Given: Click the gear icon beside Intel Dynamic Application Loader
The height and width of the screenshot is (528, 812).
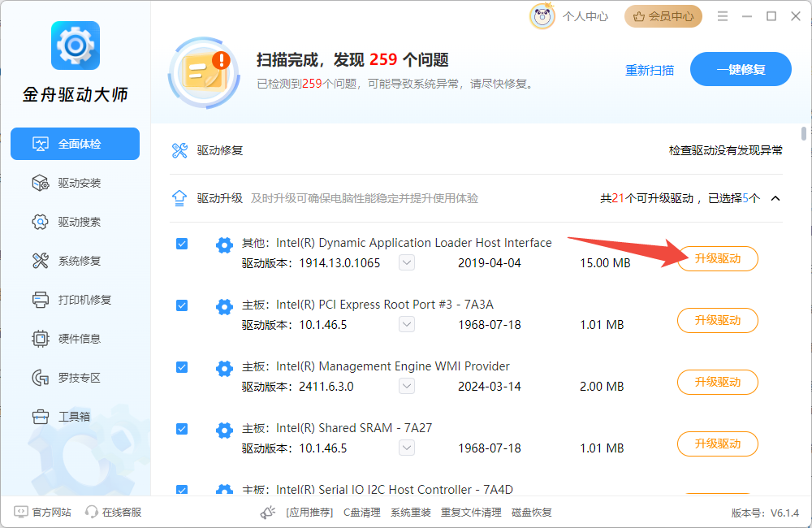Looking at the screenshot, I should click(224, 245).
